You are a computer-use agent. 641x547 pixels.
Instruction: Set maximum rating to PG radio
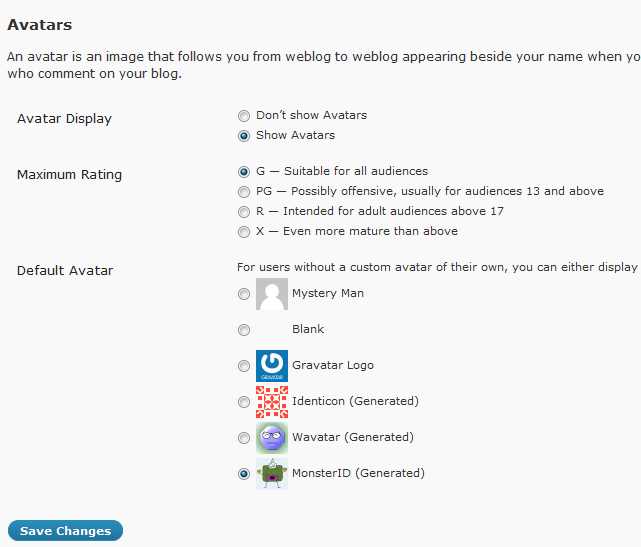(x=244, y=192)
